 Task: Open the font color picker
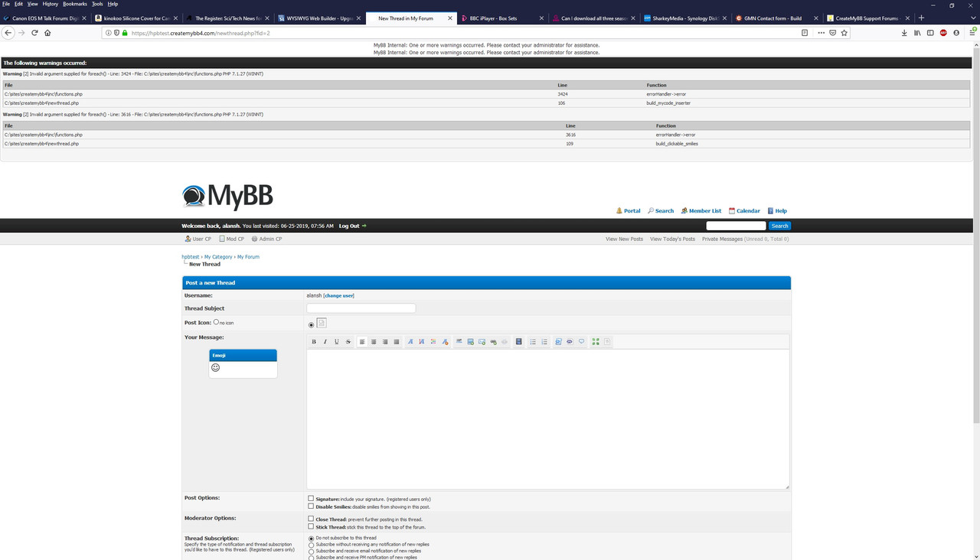click(433, 341)
